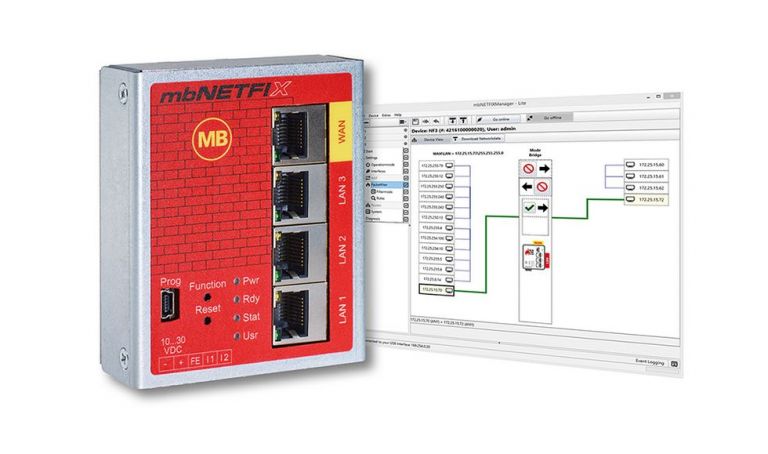This screenshot has height=454, width=768.
Task: Click the WAN/LAN subnet header text
Action: 468,153
